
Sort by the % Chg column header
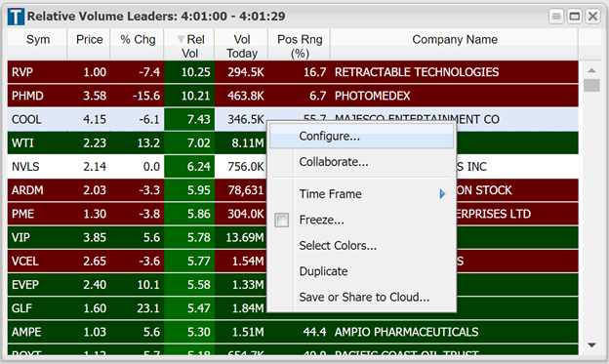pos(138,40)
